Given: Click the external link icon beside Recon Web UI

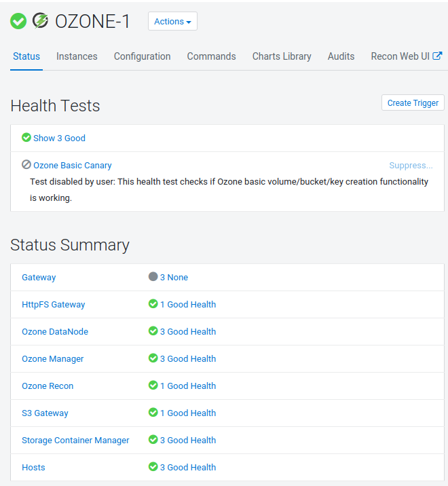Looking at the screenshot, I should pyautogui.click(x=438, y=56).
